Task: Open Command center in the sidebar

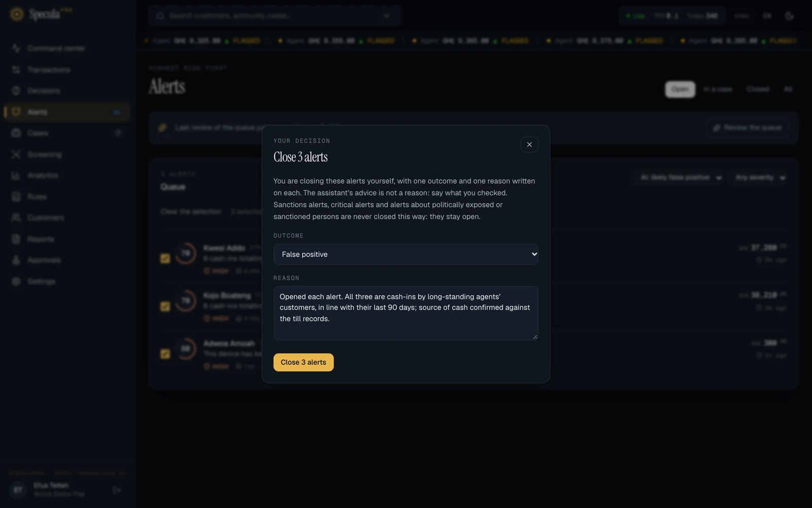Action: click(67, 48)
